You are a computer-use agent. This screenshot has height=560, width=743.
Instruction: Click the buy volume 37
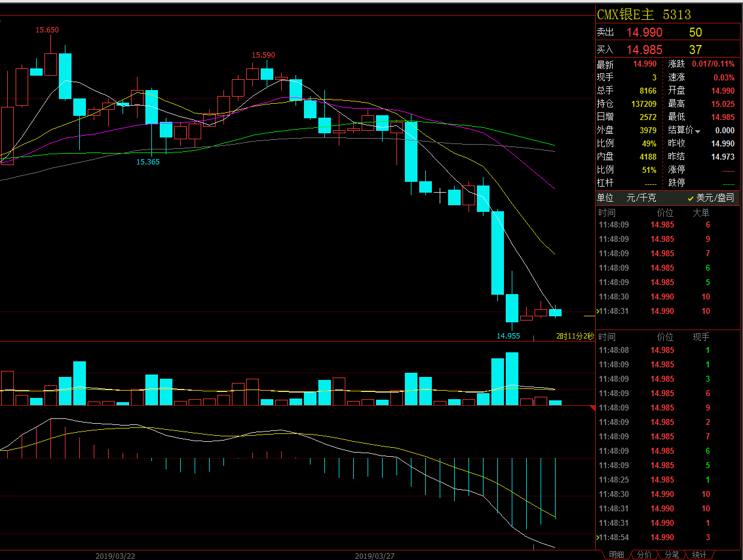(696, 50)
